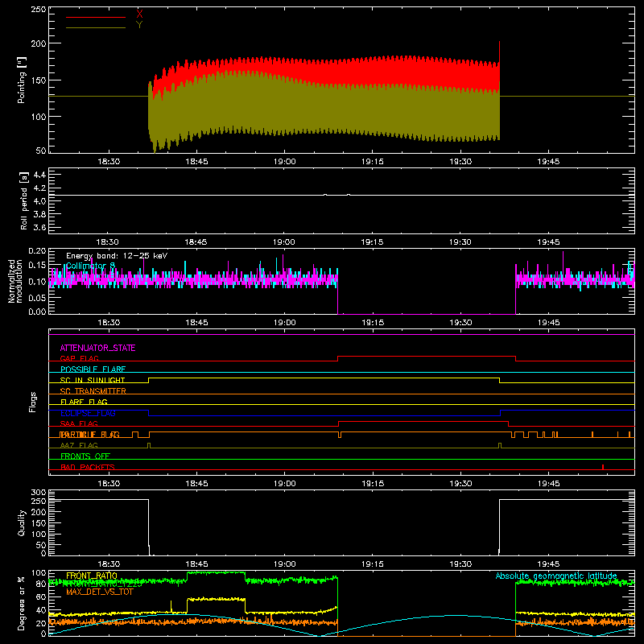Viewport: 644px width, 644px height.
Task: Click 18:30 under the Pointing plot
Action: 109,162
